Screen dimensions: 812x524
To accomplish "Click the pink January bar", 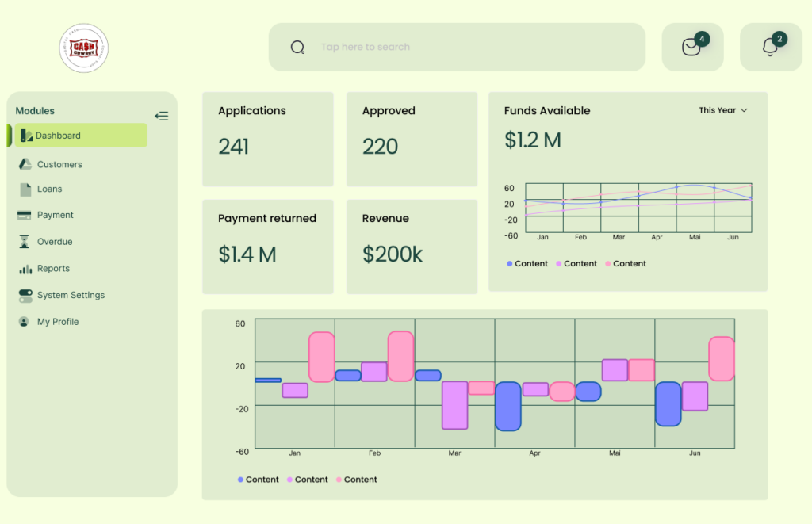I will pyautogui.click(x=322, y=358).
